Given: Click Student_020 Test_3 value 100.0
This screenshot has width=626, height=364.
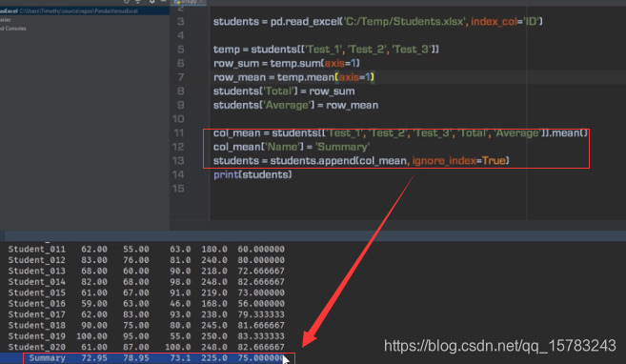Looking at the screenshot, I should pos(178,347).
